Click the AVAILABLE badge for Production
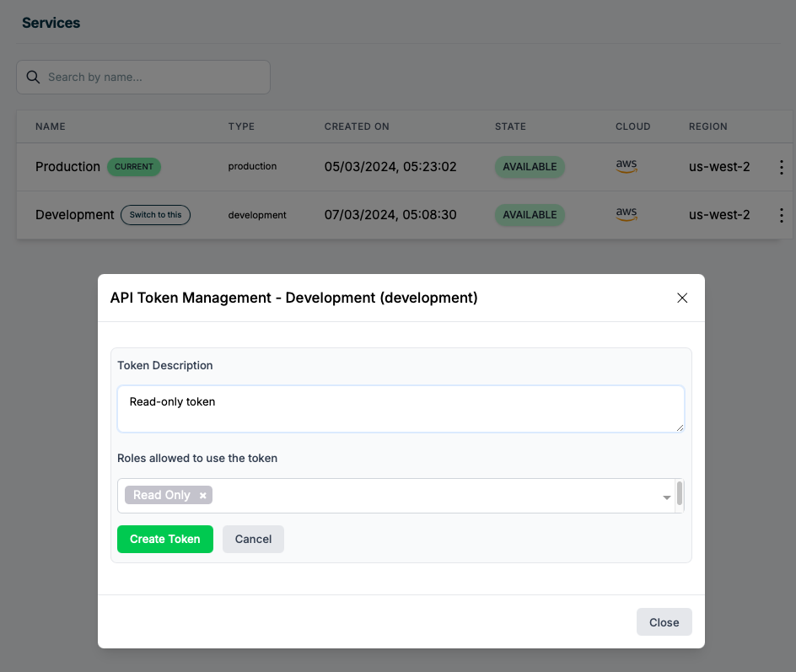 pos(530,167)
